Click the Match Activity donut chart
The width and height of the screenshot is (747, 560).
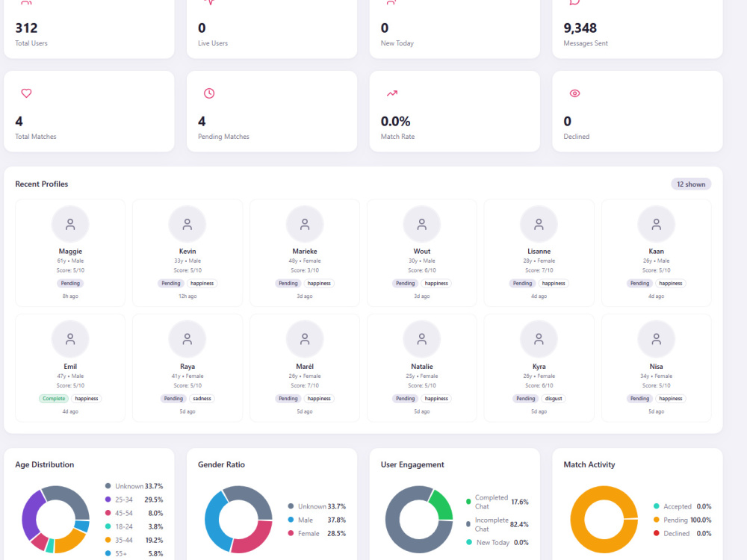(604, 520)
